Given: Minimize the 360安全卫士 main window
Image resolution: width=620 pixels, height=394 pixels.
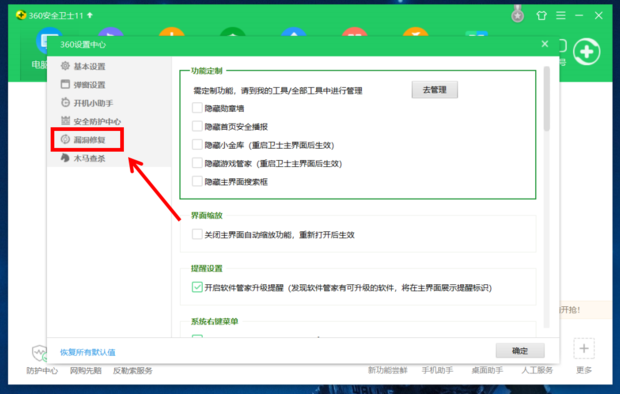Looking at the screenshot, I should click(x=579, y=15).
